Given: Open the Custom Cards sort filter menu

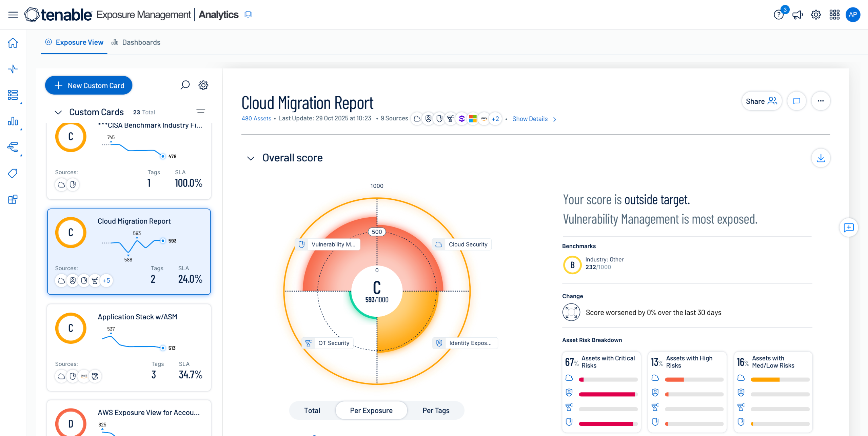Looking at the screenshot, I should 201,112.
